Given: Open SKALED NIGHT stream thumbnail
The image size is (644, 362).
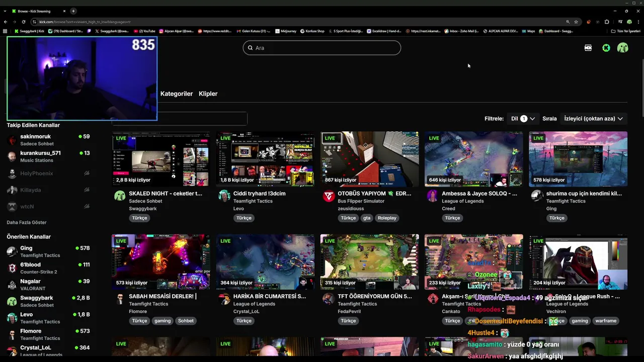Looking at the screenshot, I should pos(161,159).
